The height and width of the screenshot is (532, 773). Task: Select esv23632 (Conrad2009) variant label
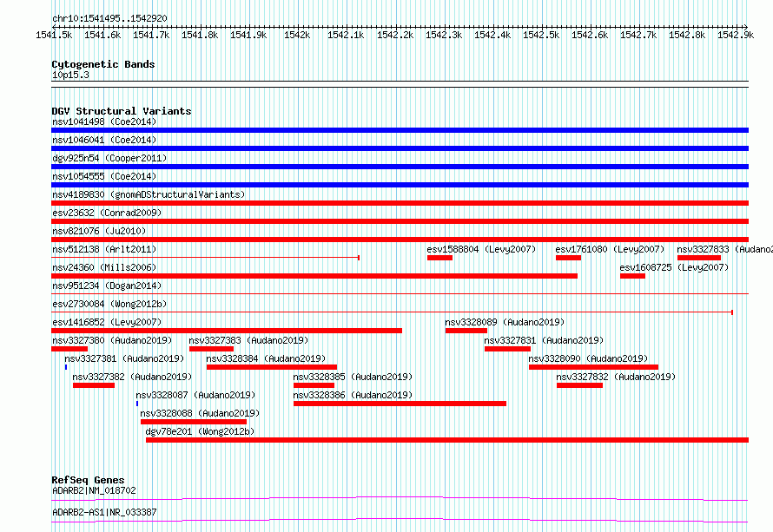click(107, 213)
